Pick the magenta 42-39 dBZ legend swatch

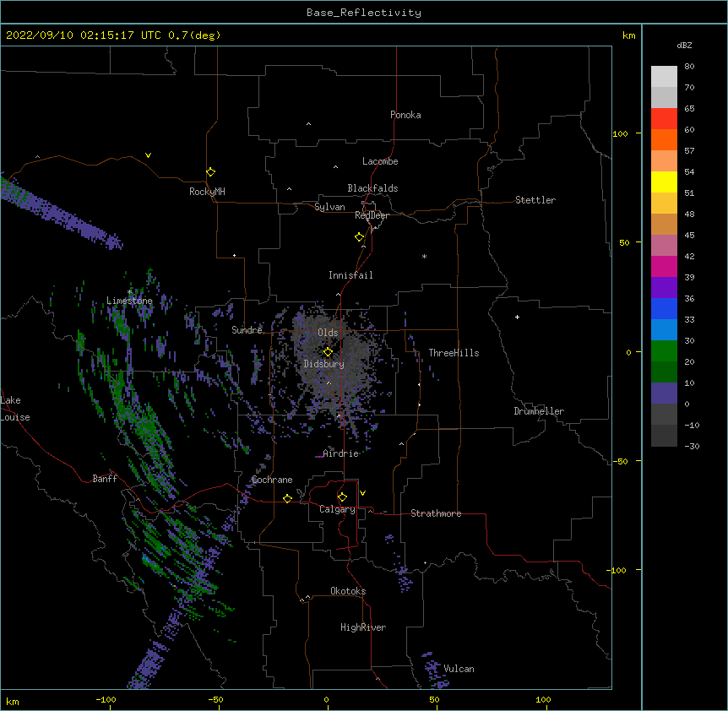click(664, 266)
